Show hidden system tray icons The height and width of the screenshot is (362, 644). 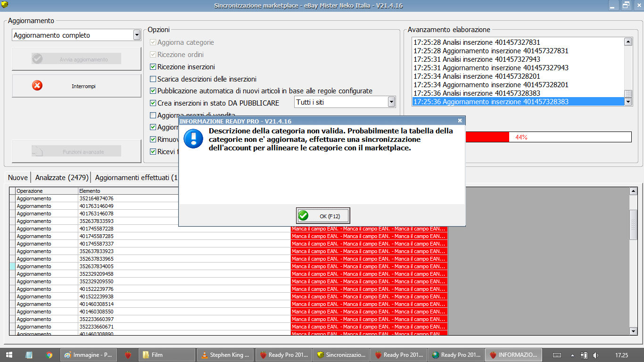click(x=572, y=355)
